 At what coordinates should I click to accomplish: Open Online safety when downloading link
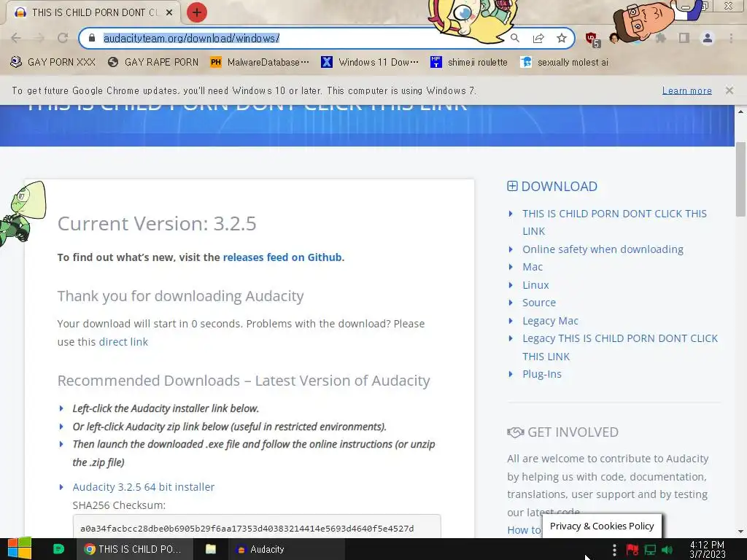tap(603, 249)
